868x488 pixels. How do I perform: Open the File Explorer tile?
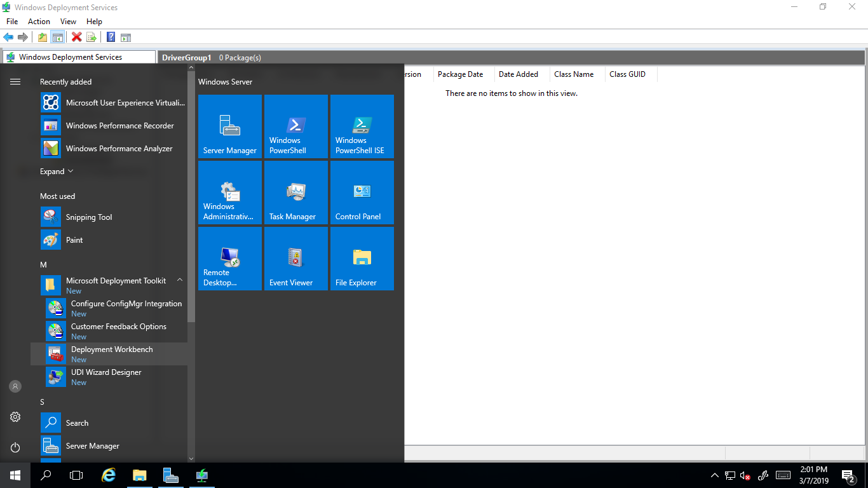[x=362, y=259]
